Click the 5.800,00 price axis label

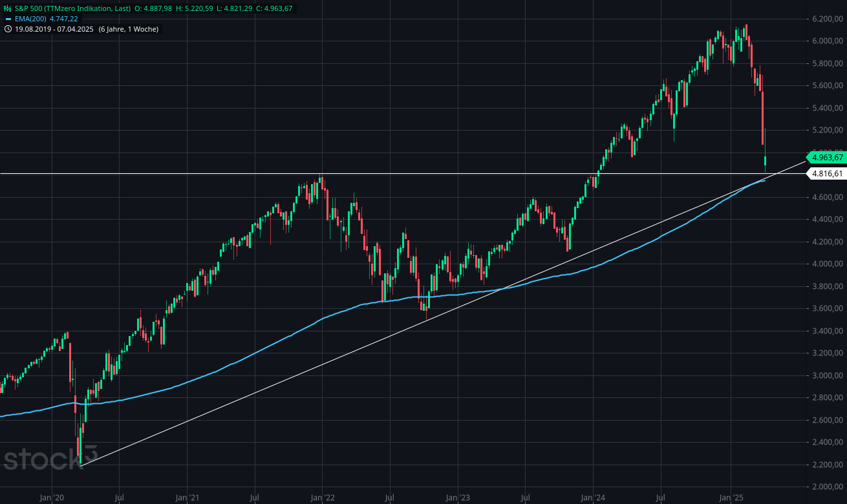click(828, 63)
